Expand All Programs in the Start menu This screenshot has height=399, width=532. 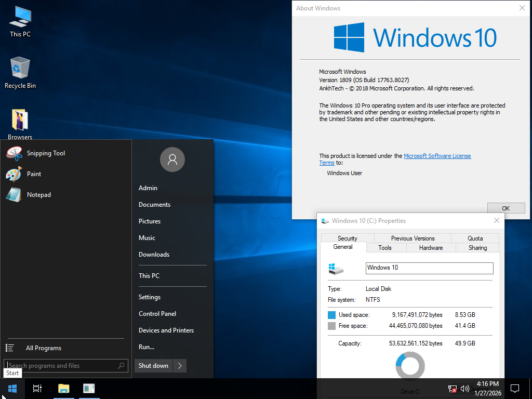tap(44, 348)
